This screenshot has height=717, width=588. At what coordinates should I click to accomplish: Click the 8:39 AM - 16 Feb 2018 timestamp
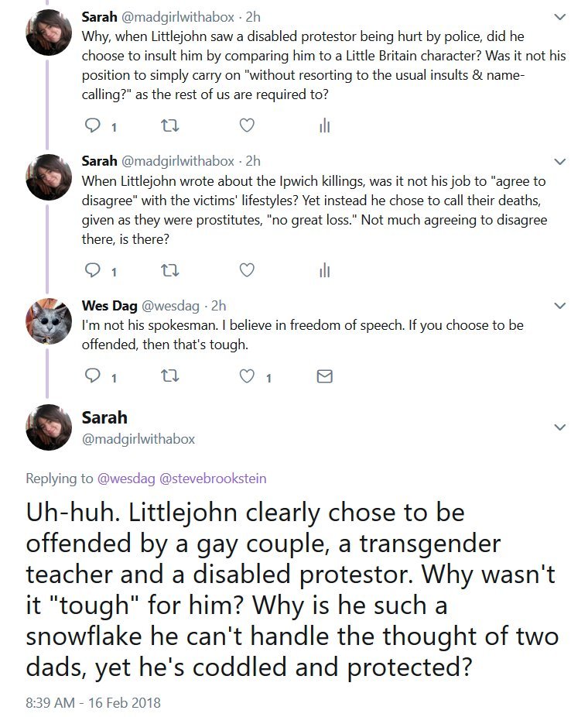pos(93,703)
